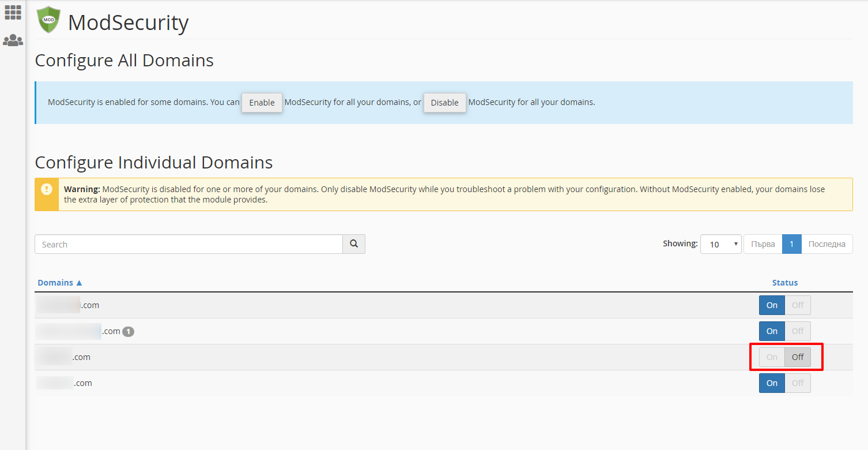Click the text 'ModSecurity is enabled for some domains'
Image resolution: width=868 pixels, height=450 pixels.
pos(127,102)
